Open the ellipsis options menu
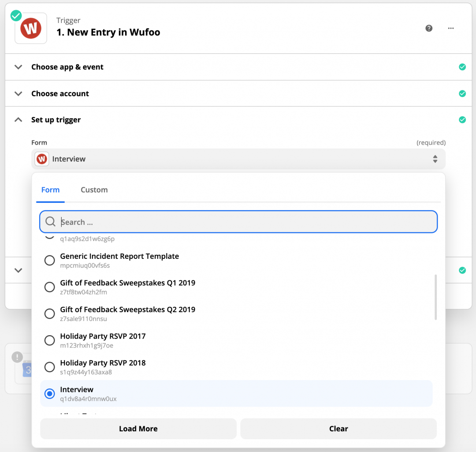The width and height of the screenshot is (476, 452). point(451,28)
